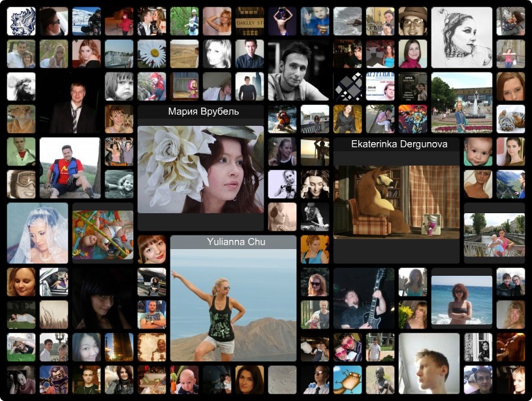
Task: Open the dark-haired girl in shadow photo
Action: tap(102, 298)
